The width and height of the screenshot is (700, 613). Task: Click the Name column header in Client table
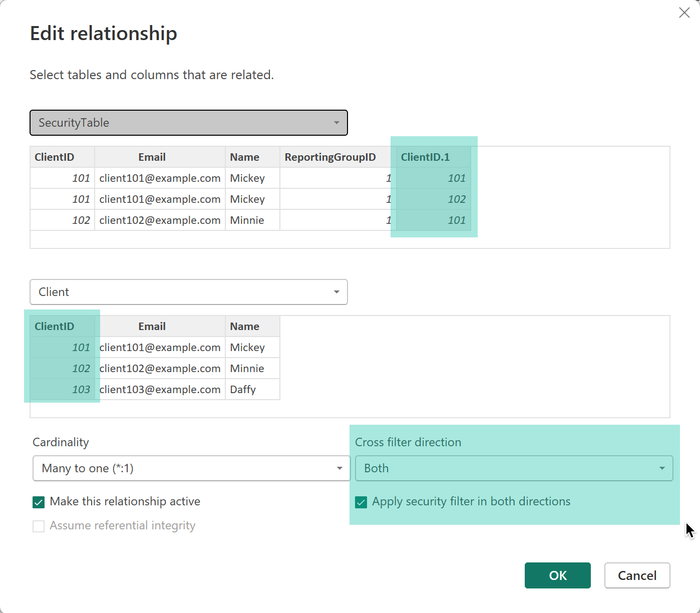pos(252,326)
